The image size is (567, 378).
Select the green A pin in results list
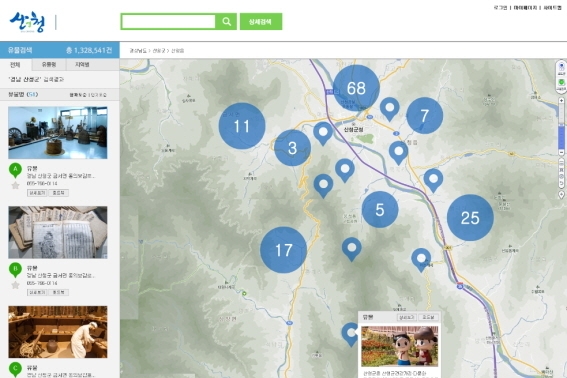tap(15, 171)
